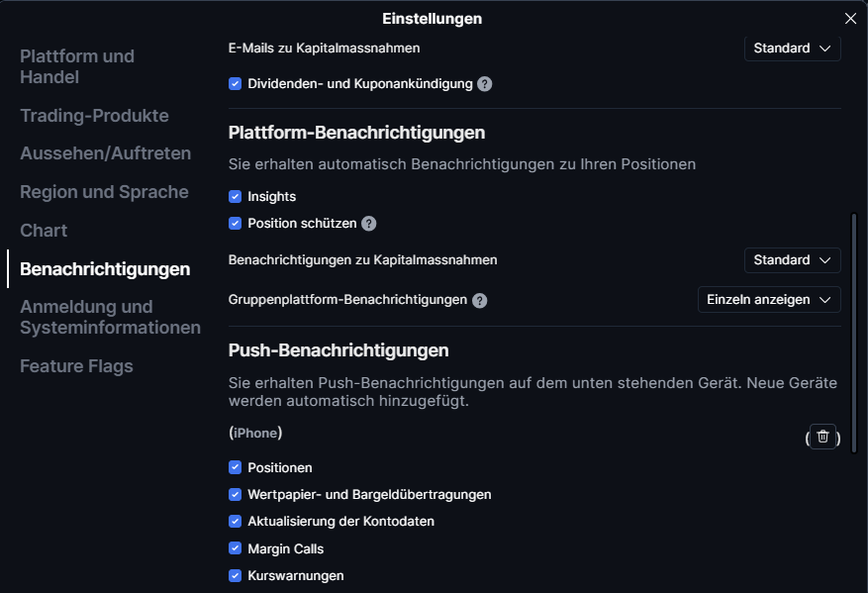Disable Margin Calls push notifications

tap(236, 548)
